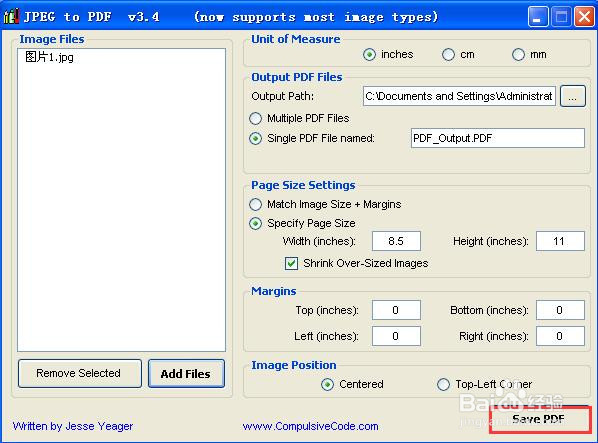Open the output path browse (...) button
Screen dimensions: 598x443
[x=572, y=96]
